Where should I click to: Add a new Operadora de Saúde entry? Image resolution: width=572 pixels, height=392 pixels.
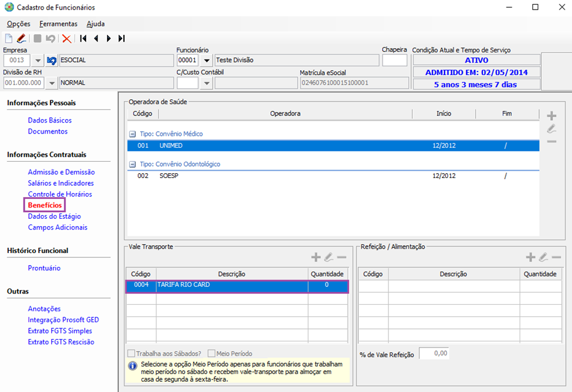coord(552,115)
